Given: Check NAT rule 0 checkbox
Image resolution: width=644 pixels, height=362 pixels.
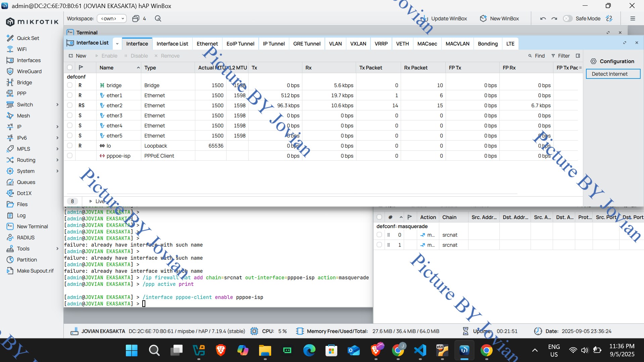Looking at the screenshot, I should (379, 235).
